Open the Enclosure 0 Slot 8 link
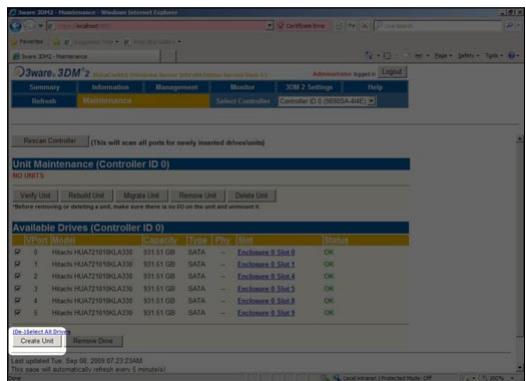The height and width of the screenshot is (381, 526). (x=266, y=301)
